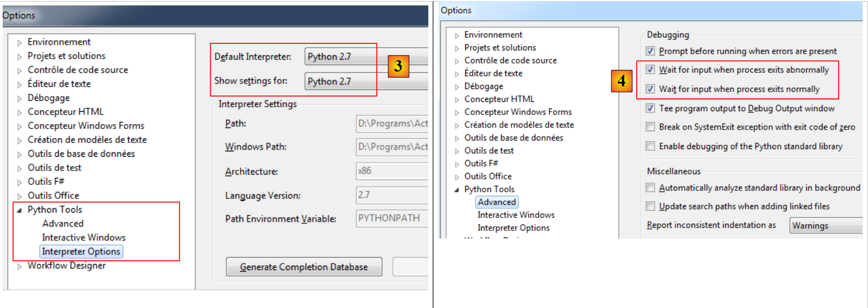868x308 pixels.
Task: Enable 'Automatically analyze standard library in background'
Action: point(650,188)
